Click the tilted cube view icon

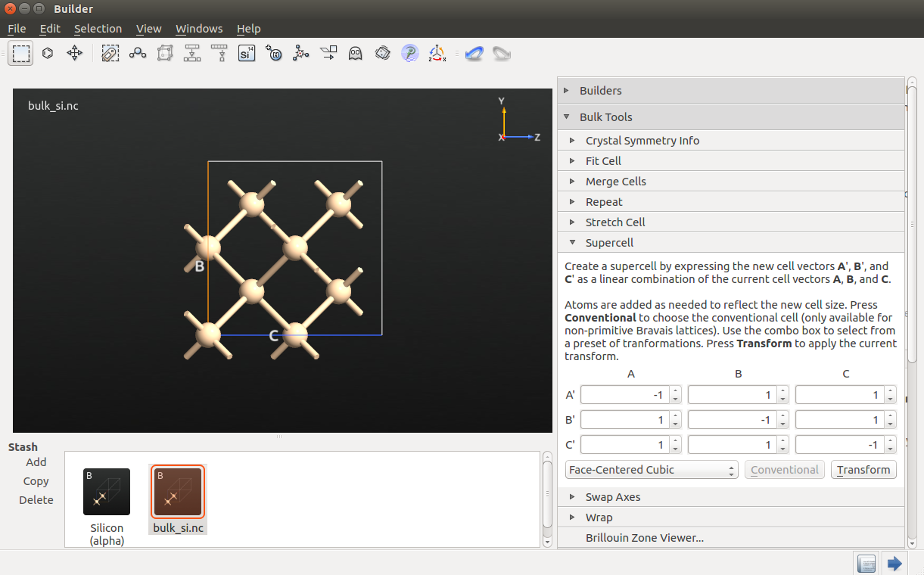pos(383,54)
